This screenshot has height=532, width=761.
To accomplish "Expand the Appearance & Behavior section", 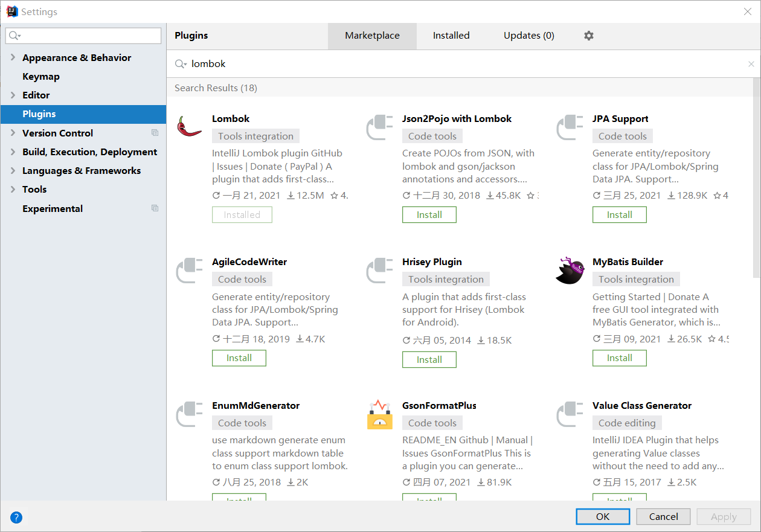I will (13, 57).
